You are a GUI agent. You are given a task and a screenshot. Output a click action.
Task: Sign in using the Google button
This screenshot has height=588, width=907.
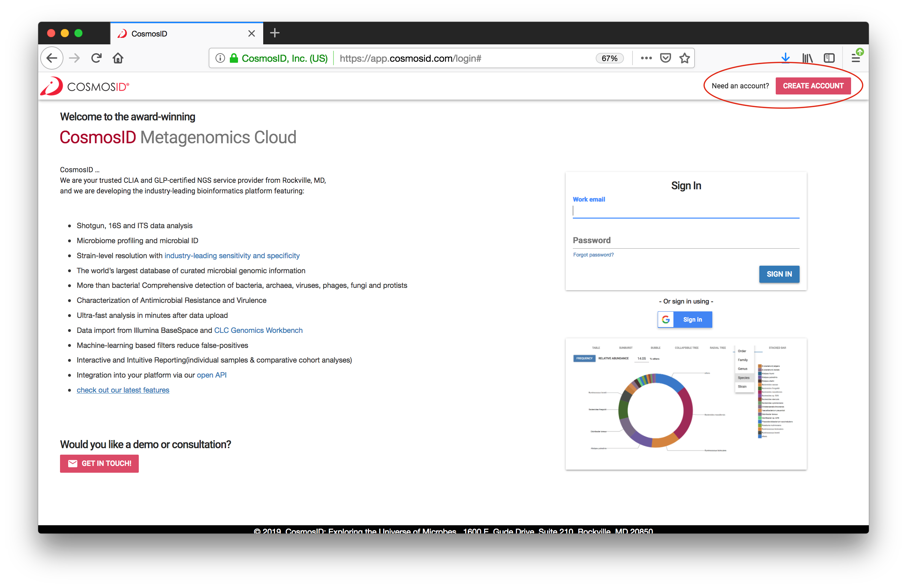click(x=684, y=319)
